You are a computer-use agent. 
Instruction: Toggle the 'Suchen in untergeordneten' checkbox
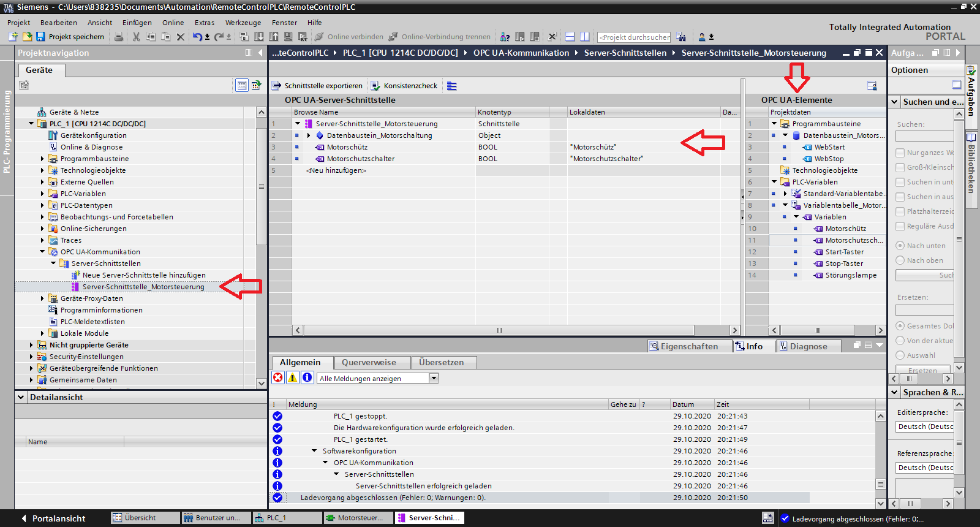coord(900,182)
